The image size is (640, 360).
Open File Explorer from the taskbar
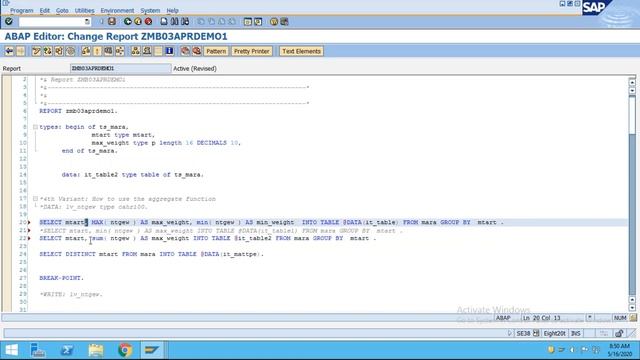point(96,350)
